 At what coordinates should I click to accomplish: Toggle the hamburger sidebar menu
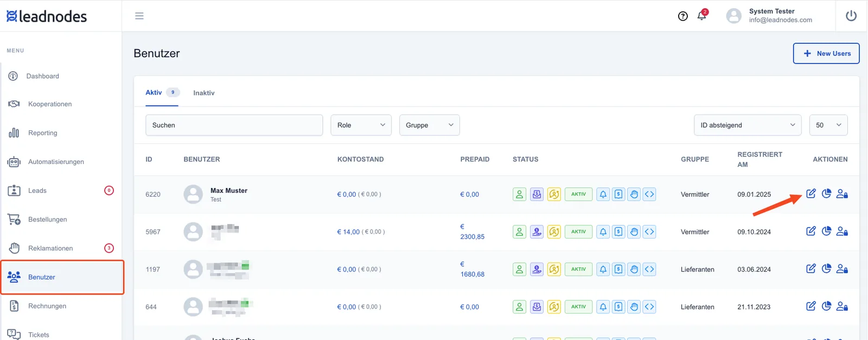139,16
